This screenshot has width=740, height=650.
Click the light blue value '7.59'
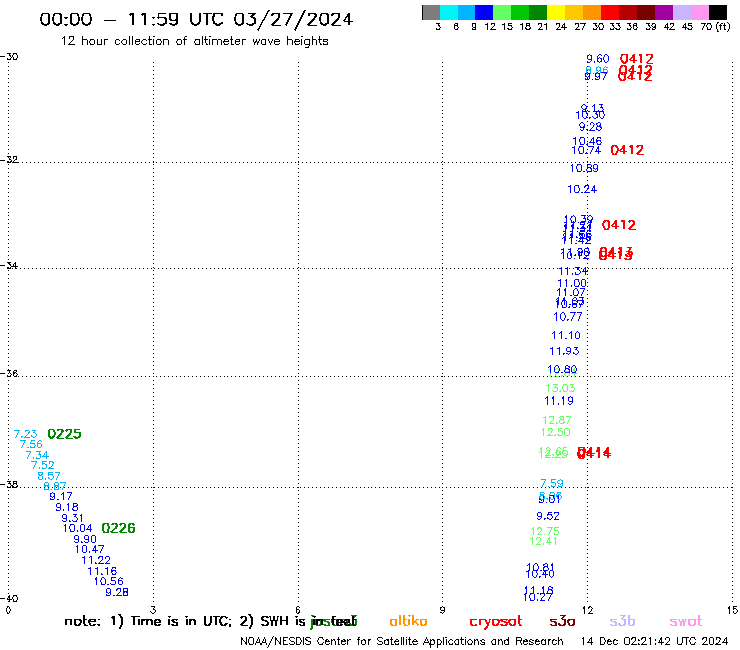click(x=552, y=483)
